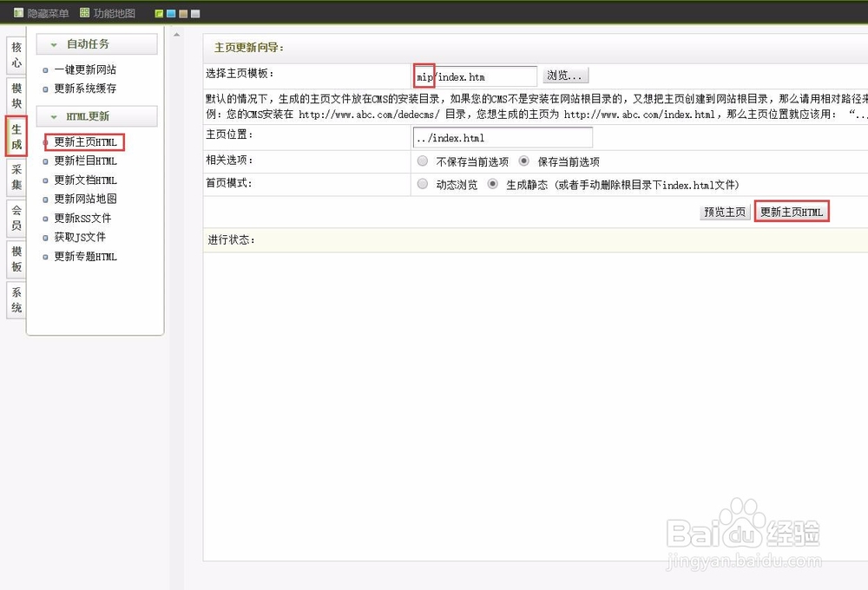The height and width of the screenshot is (590, 868).
Task: Open 更新栏目HTML from the menu
Action: coord(84,161)
